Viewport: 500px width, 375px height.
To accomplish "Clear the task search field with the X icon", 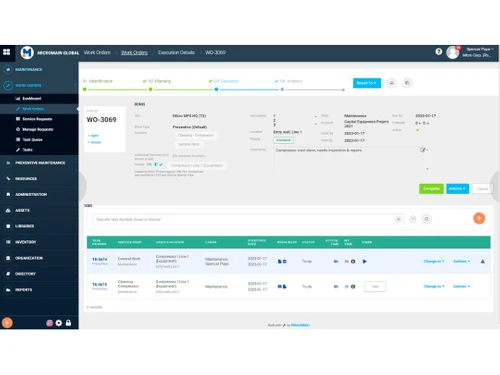I will [398, 219].
